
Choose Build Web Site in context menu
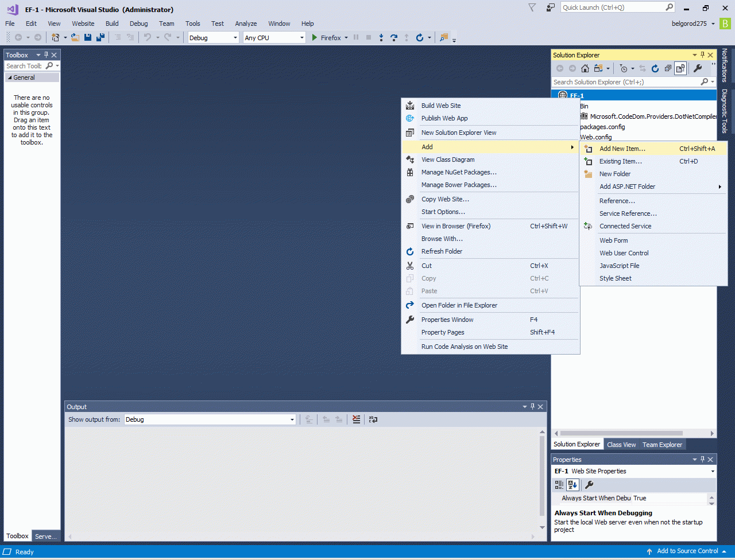(x=490, y=106)
